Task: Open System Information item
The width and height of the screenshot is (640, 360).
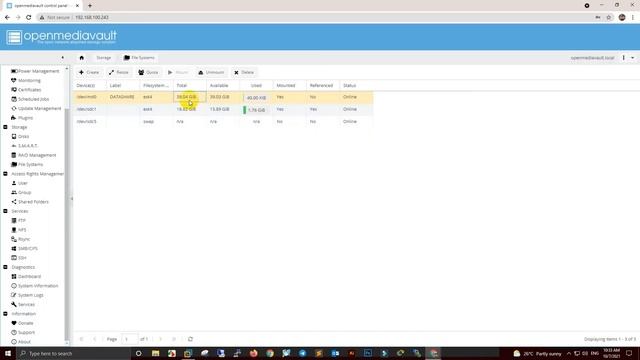Action: (x=35, y=286)
